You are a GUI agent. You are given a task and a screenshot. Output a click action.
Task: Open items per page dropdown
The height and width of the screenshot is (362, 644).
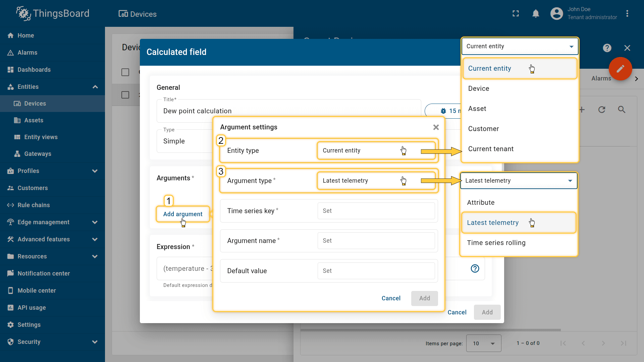click(483, 343)
